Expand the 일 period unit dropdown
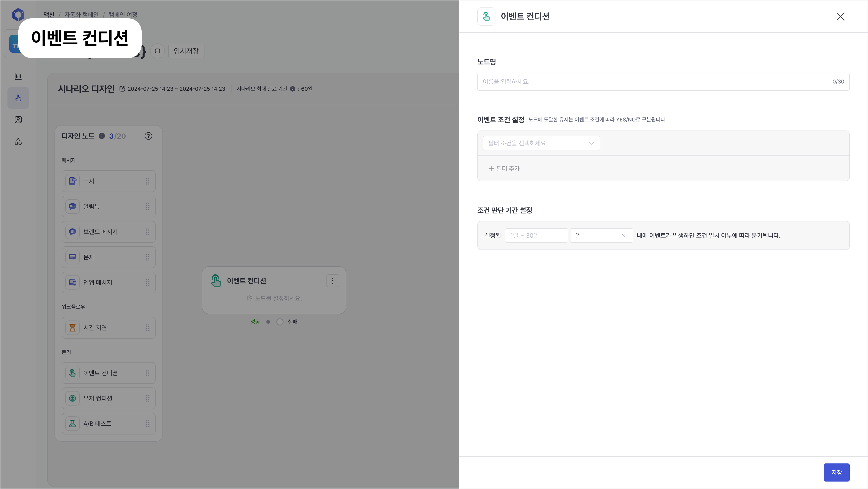Viewport: 868px width, 489px height. pos(601,235)
